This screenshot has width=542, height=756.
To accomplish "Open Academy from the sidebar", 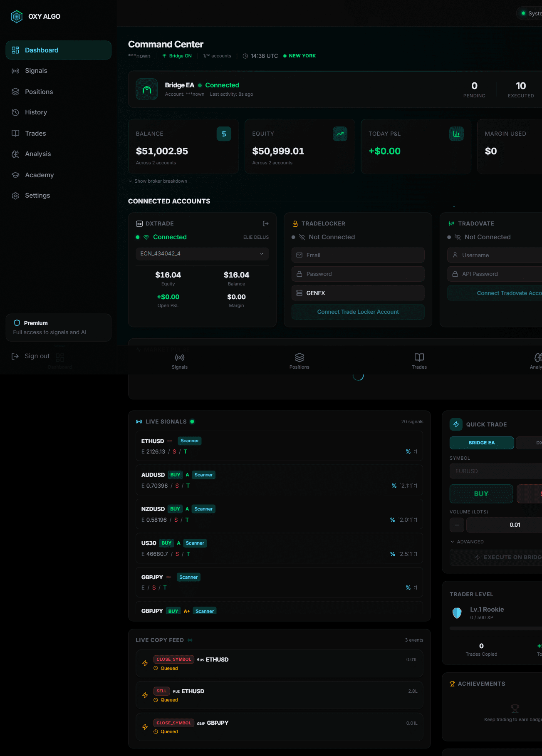I will pyautogui.click(x=59, y=175).
